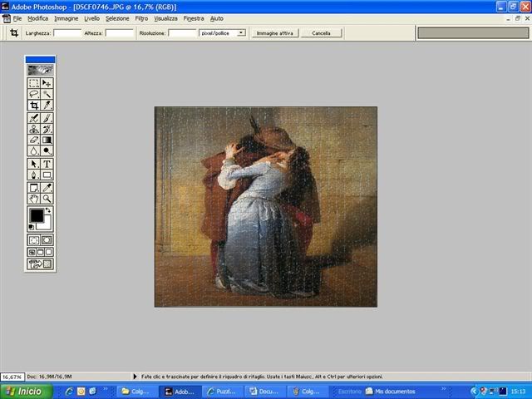The width and height of the screenshot is (532, 399).
Task: Select the Magic Wand tool
Action: pos(47,94)
